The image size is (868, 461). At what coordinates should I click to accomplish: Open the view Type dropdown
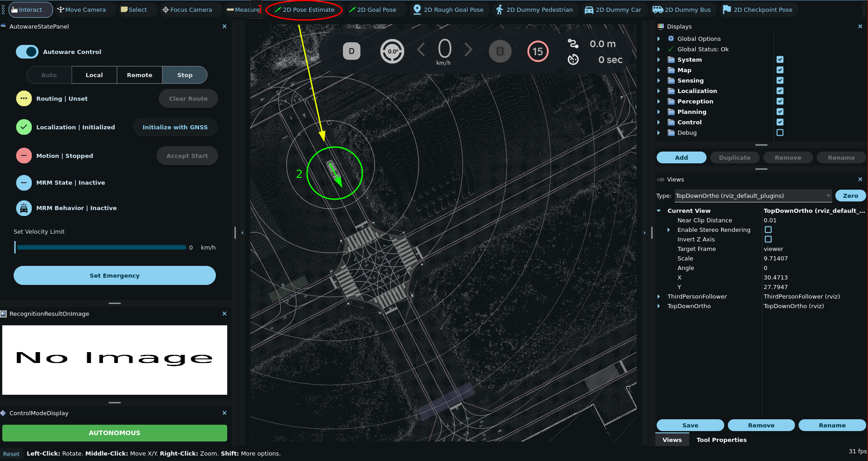tap(753, 196)
